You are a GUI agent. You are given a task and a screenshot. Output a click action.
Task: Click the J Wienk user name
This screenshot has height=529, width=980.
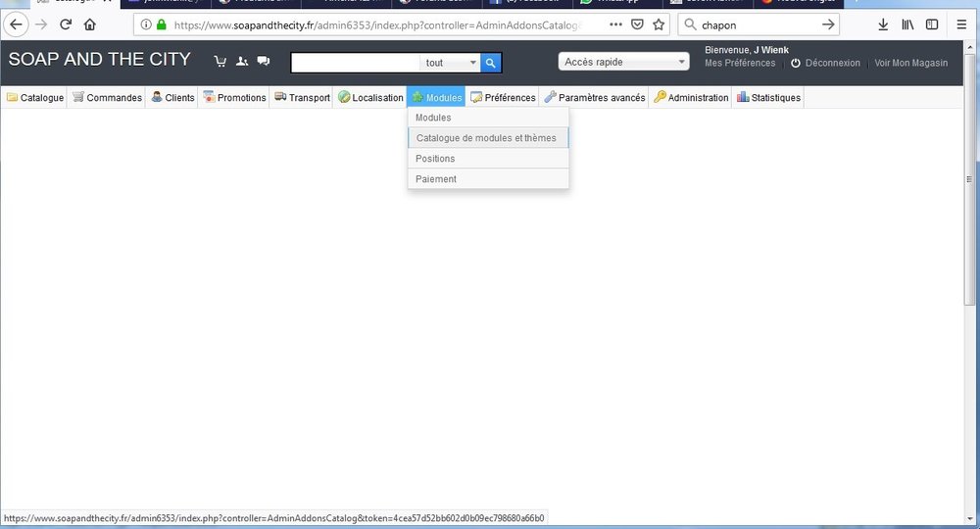(770, 50)
